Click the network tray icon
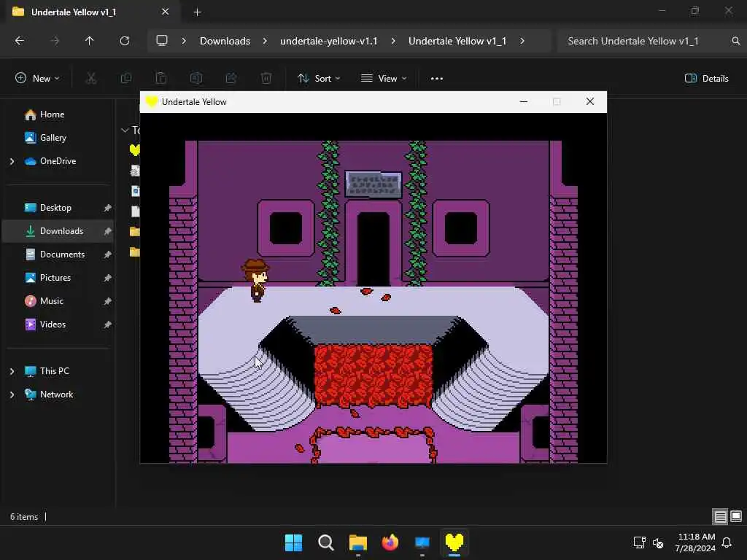Viewport: 747px width, 560px height. tap(639, 542)
